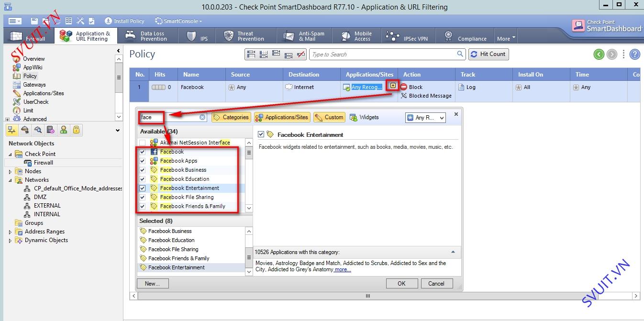Check Akamai NetSession Interface checkbox

click(x=142, y=143)
